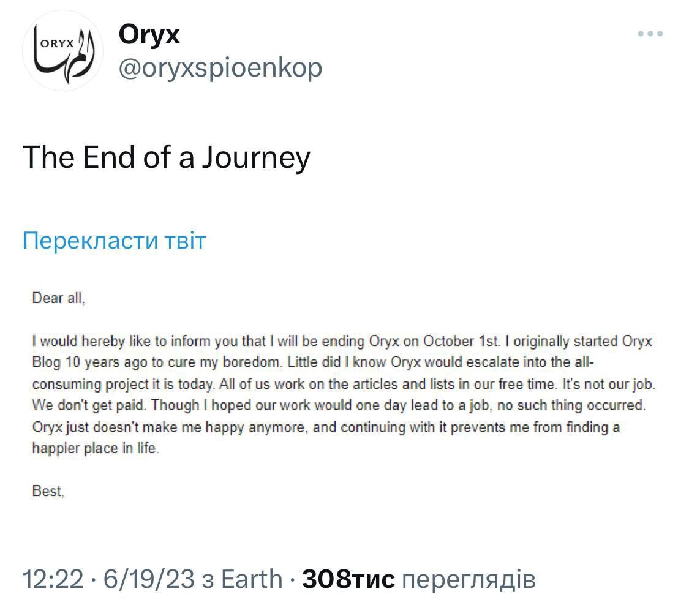689x616 pixels.
Task: Click the ORYX lettering inside the logo
Action: [x=56, y=43]
